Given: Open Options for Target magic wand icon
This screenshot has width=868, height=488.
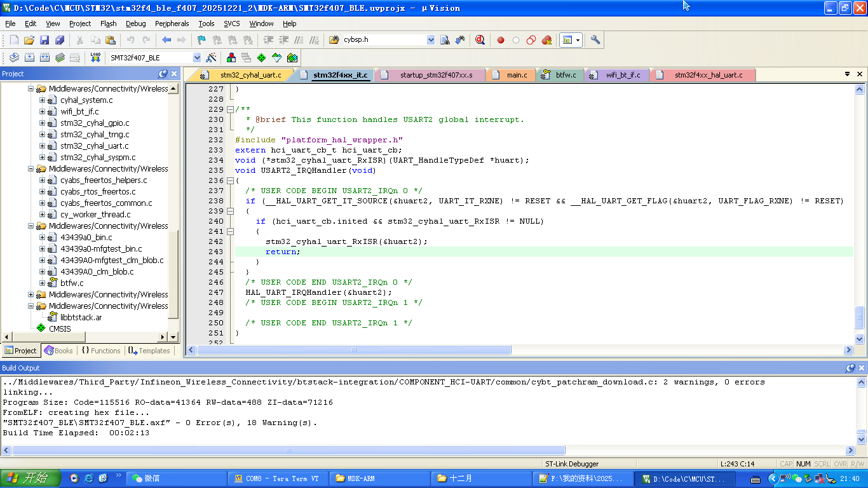Looking at the screenshot, I should pos(212,57).
